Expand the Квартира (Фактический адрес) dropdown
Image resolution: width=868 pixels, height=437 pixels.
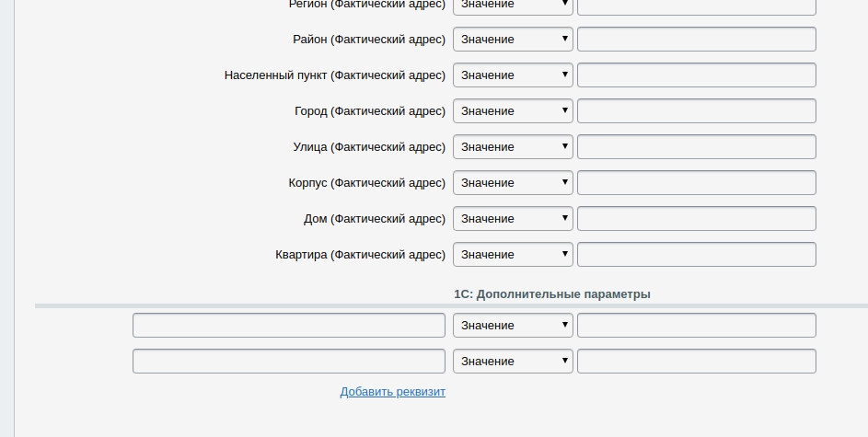click(x=513, y=255)
